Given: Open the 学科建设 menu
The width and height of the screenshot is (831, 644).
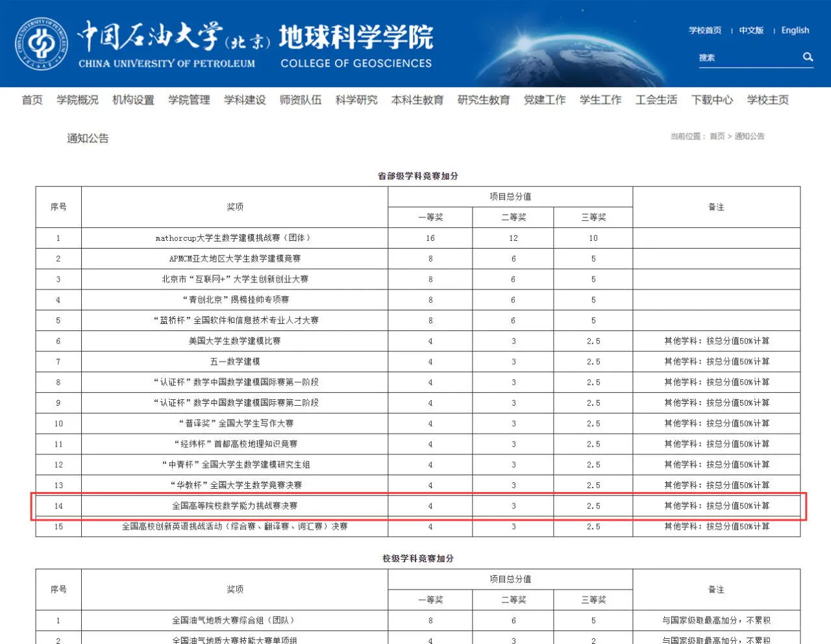Looking at the screenshot, I should pyautogui.click(x=245, y=100).
